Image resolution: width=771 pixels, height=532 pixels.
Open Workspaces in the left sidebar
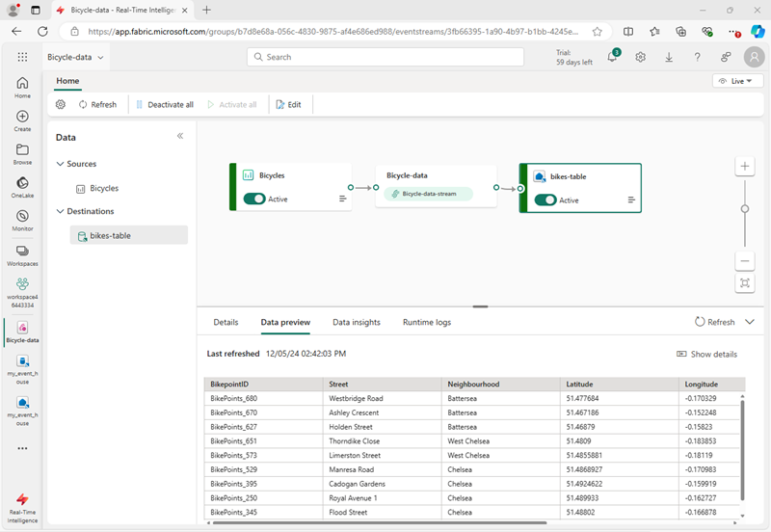click(x=22, y=255)
